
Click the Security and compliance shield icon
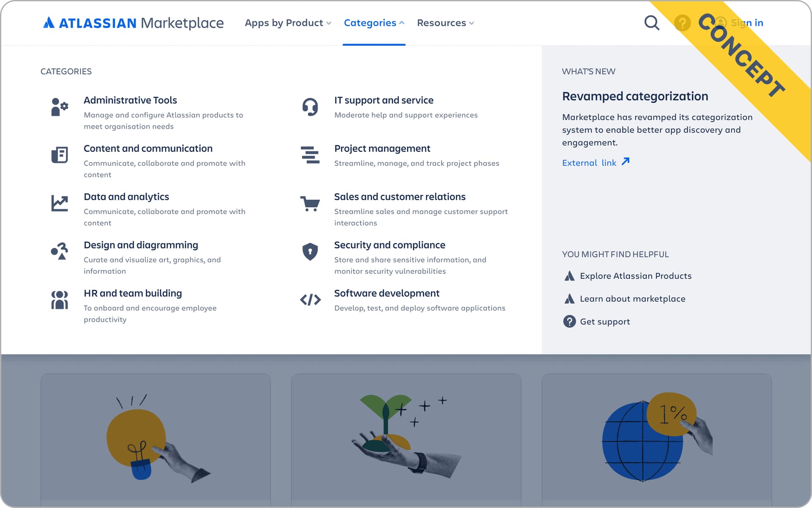pos(310,251)
